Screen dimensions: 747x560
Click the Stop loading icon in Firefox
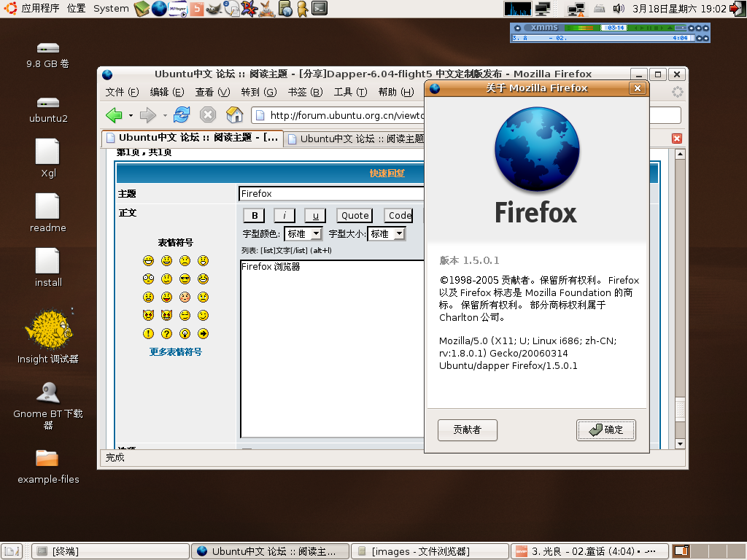(208, 114)
